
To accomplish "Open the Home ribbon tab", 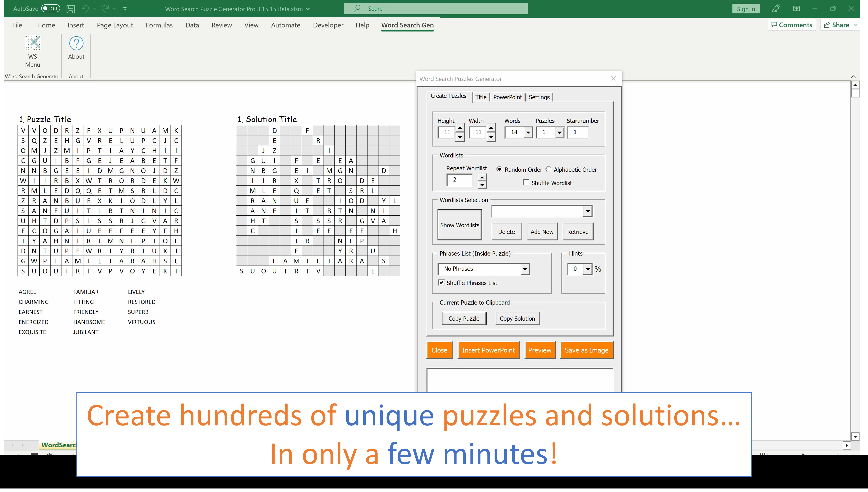I will click(x=46, y=25).
